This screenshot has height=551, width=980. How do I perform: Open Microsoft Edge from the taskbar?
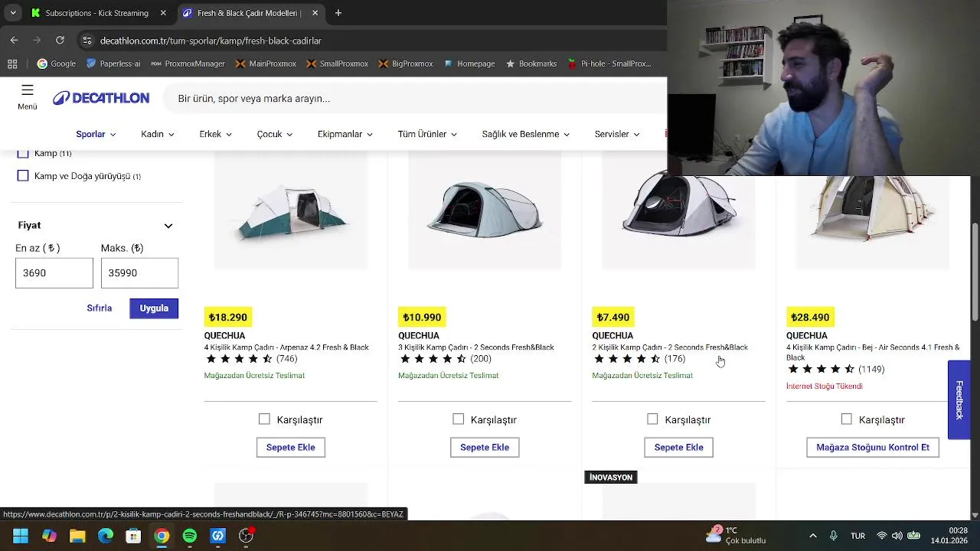pos(106,536)
